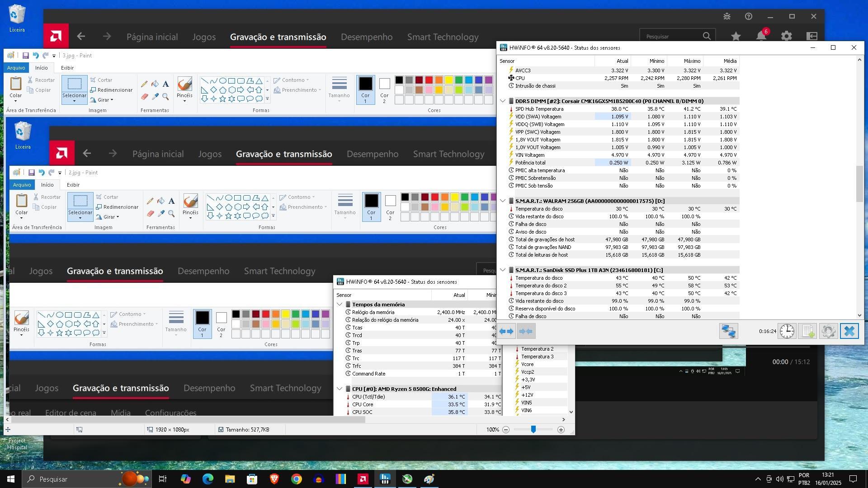Redo using the 3.jpg Paint title bar arrow

point(45,56)
